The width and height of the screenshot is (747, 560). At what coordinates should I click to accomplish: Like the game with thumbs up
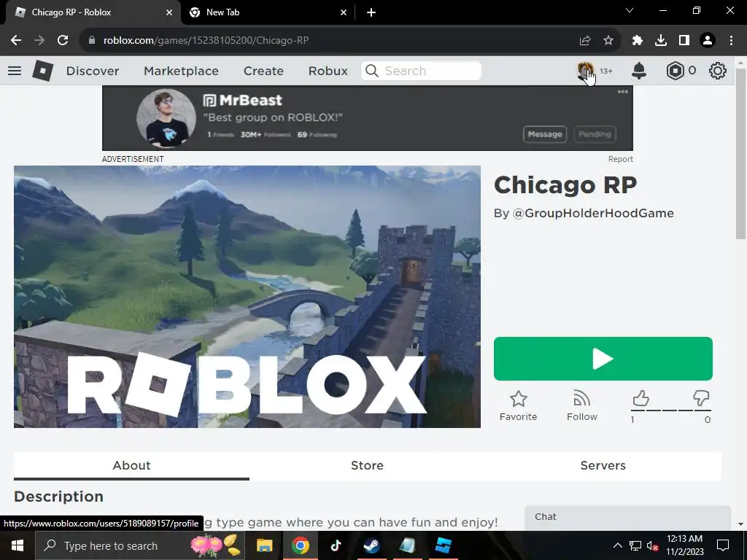pyautogui.click(x=640, y=399)
